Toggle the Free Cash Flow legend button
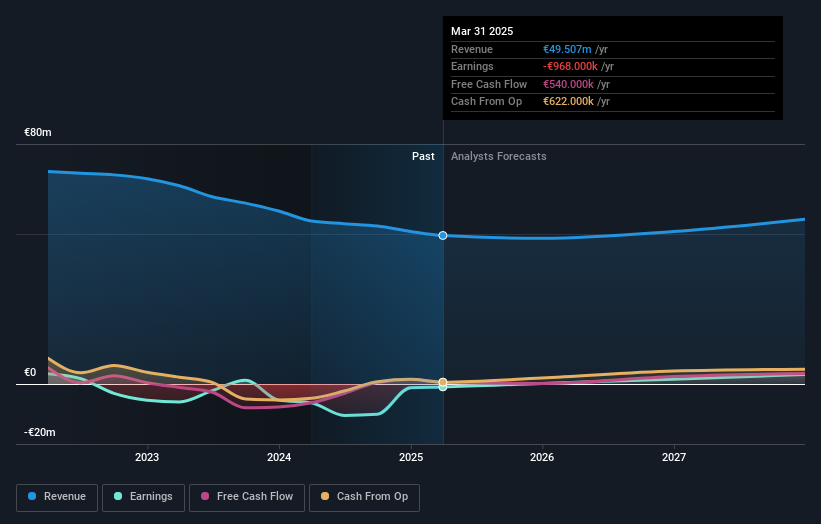This screenshot has height=524, width=821. tap(247, 497)
